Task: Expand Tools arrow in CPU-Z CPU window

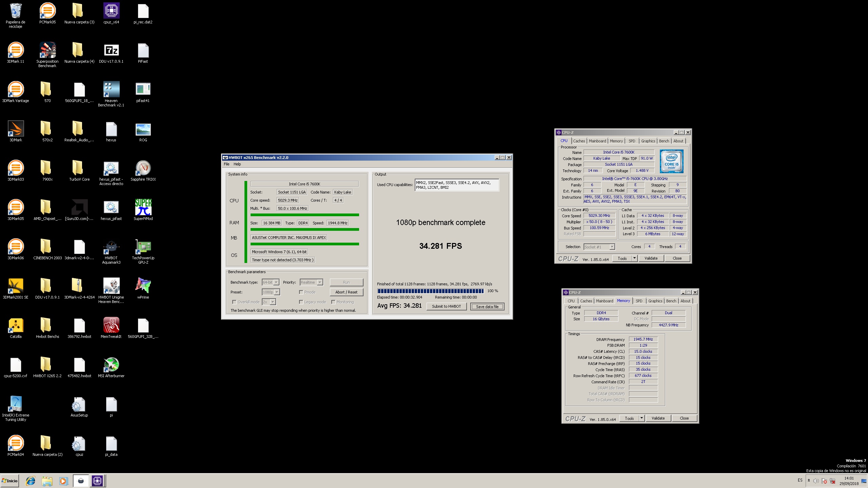Action: [x=634, y=258]
